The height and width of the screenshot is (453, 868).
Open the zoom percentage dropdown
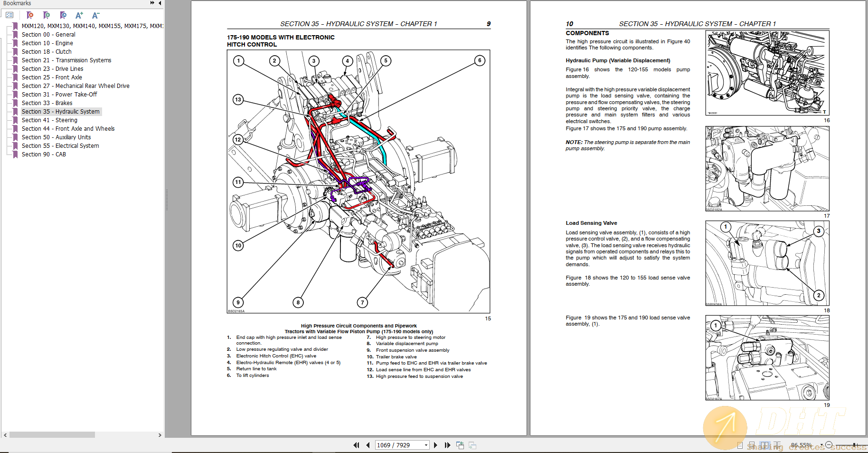[x=822, y=445]
